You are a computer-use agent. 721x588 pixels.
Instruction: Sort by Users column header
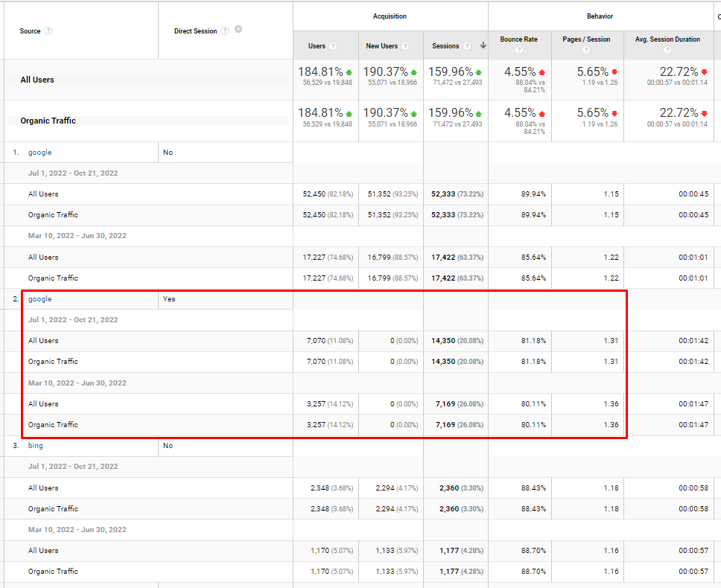coord(317,46)
